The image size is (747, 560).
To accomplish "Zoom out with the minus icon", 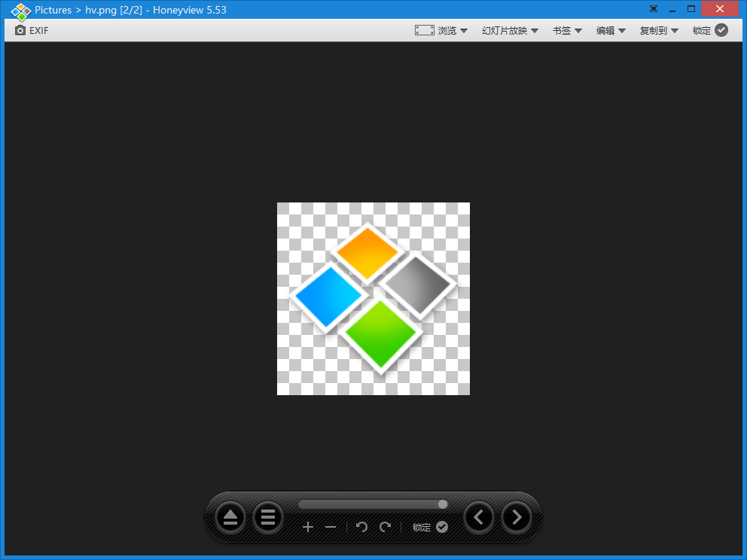I will pyautogui.click(x=331, y=527).
